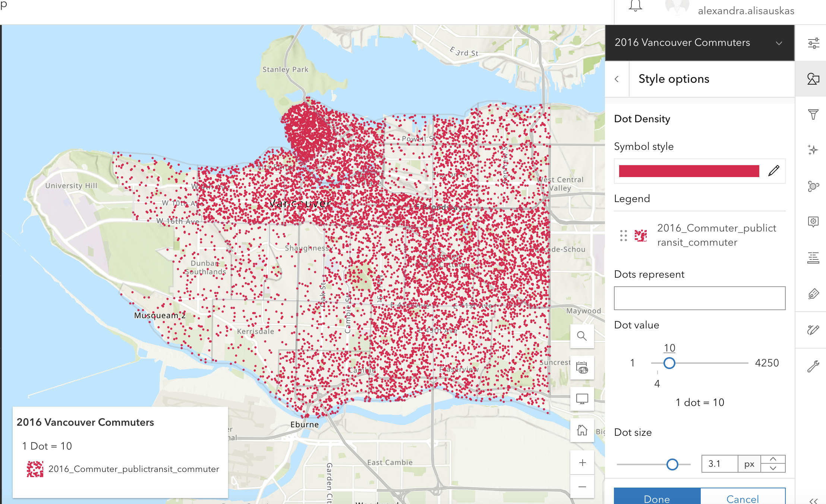This screenshot has height=504, width=826.
Task: Open the Effects sparkle icon
Action: pyautogui.click(x=813, y=150)
